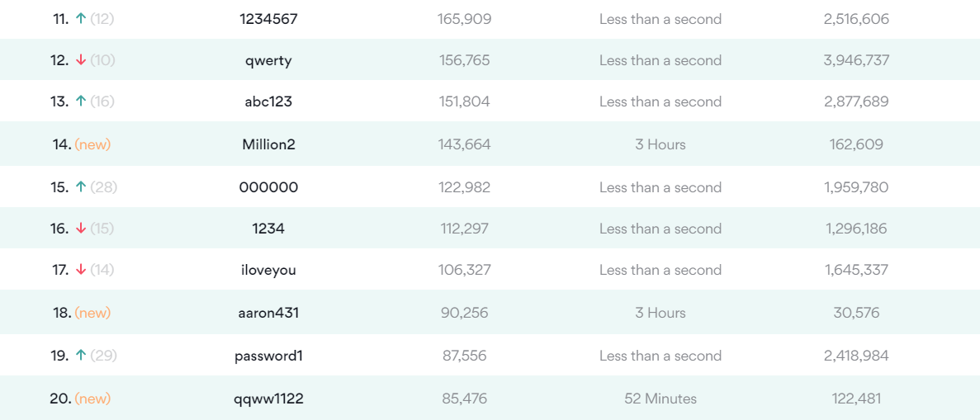Click the green up arrow beside rank 11
The width and height of the screenshot is (980, 420).
click(x=80, y=19)
